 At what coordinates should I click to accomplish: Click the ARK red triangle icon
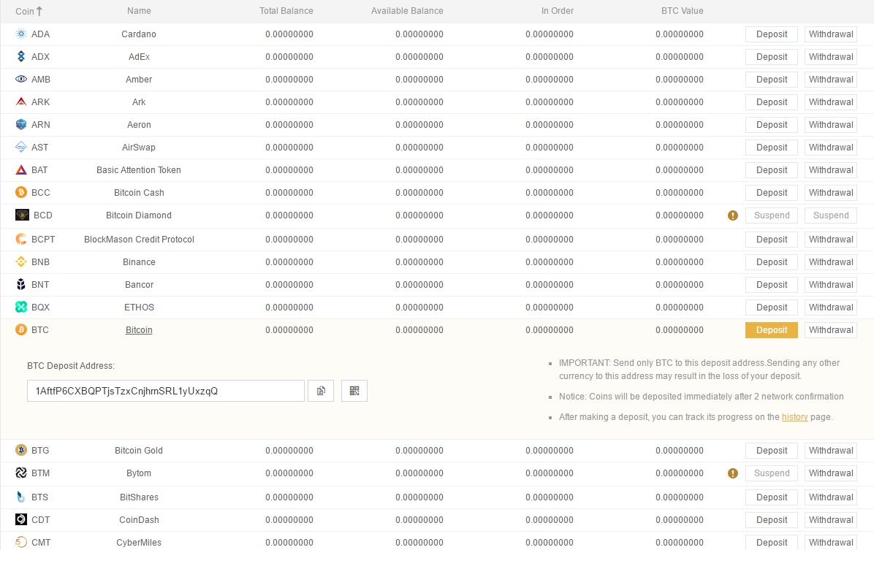tap(21, 102)
